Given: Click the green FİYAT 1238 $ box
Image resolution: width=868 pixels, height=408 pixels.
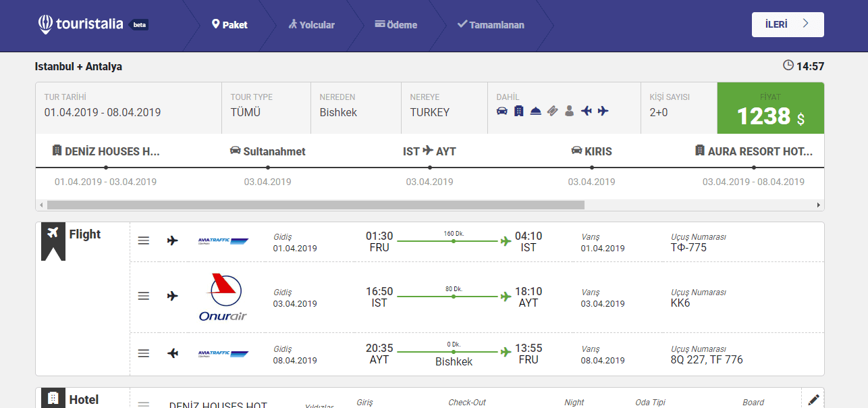Looking at the screenshot, I should 770,108.
